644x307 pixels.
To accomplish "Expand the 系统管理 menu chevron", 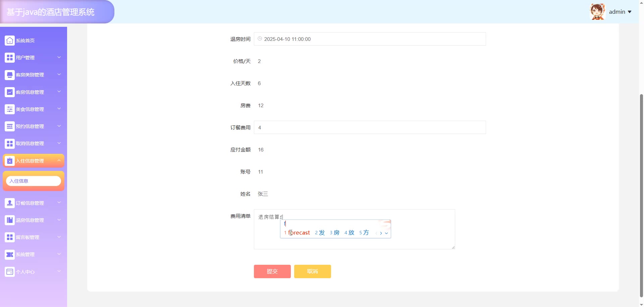I will pyautogui.click(x=59, y=254).
